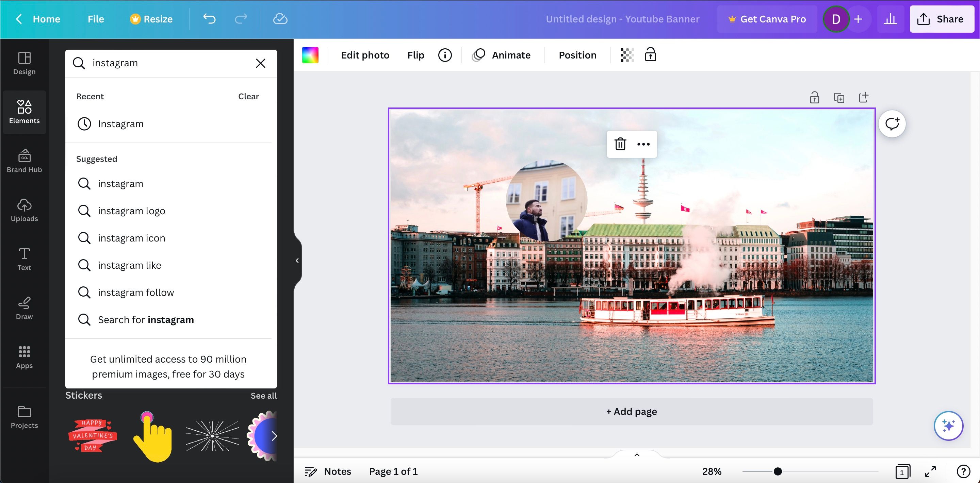Screen dimensions: 980x483
Task: Open more options via the ellipsis menu
Action: (x=643, y=144)
